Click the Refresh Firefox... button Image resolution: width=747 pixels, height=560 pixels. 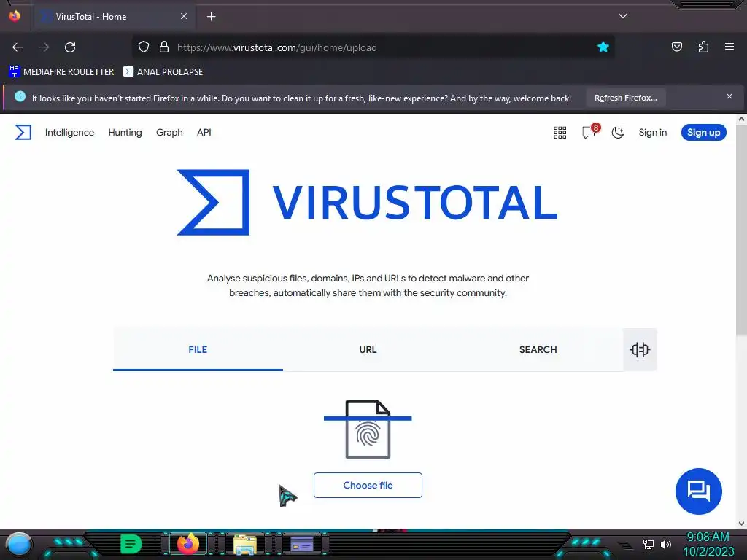(x=625, y=98)
